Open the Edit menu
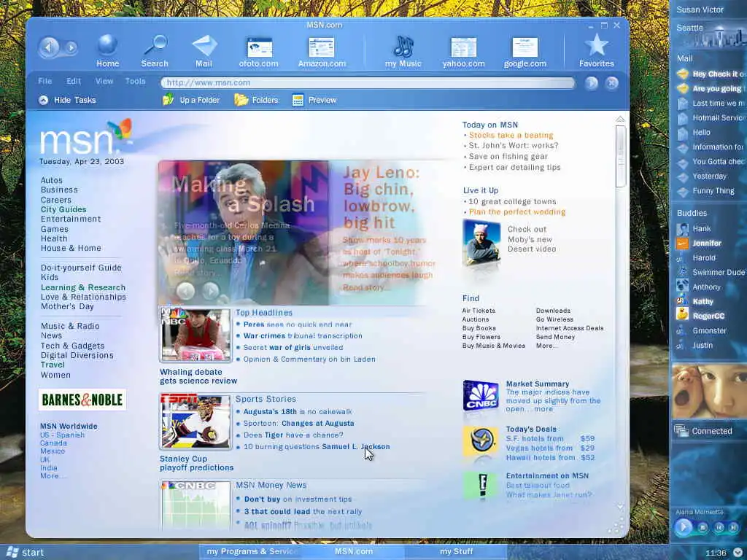Image resolution: width=747 pixels, height=560 pixels. coord(74,81)
